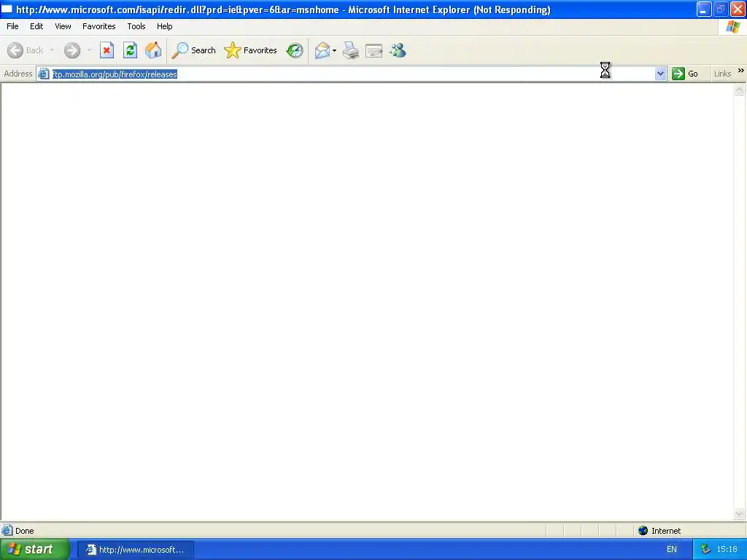Click the EN language bar indicator
Image resolution: width=747 pixels, height=560 pixels.
point(672,550)
